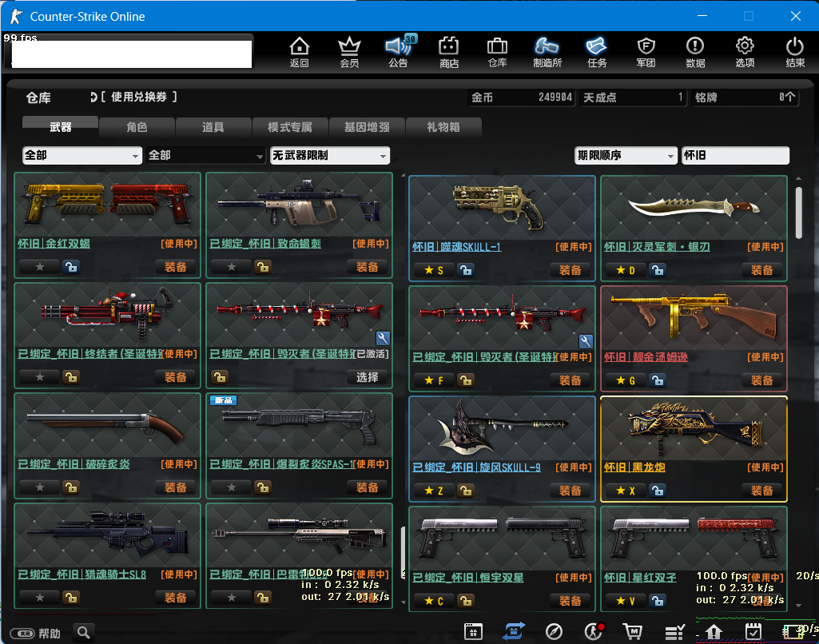The height and width of the screenshot is (644, 819).
Task: Open the 制造所 crafting icon
Action: click(x=547, y=52)
